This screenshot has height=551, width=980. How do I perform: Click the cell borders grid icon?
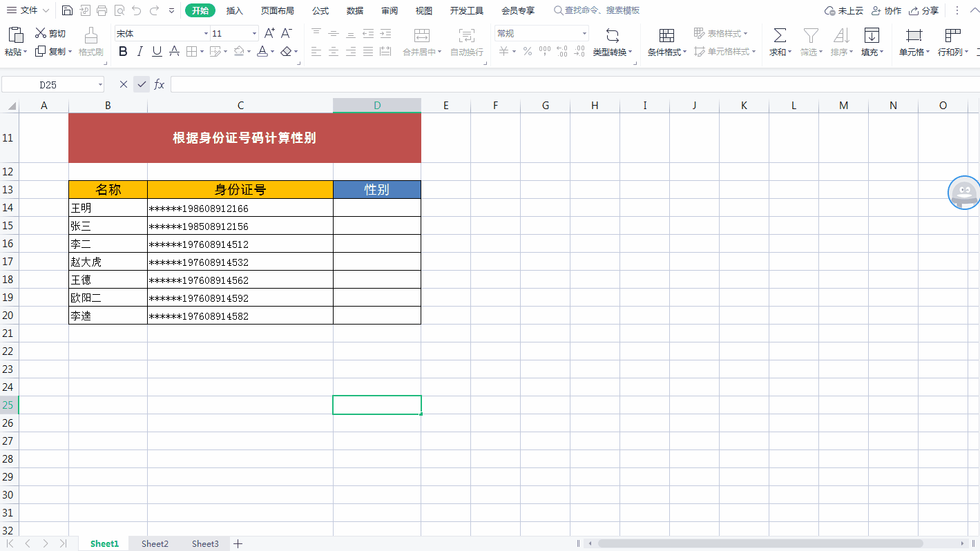[x=192, y=51]
